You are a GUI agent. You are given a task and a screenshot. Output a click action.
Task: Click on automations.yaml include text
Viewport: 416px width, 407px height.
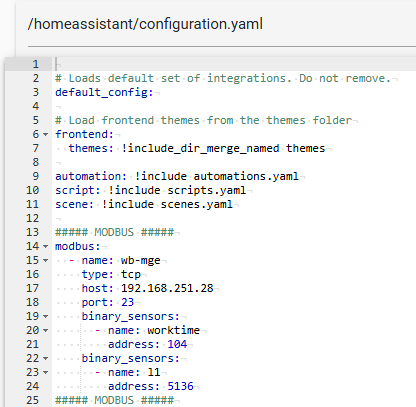tap(246, 176)
